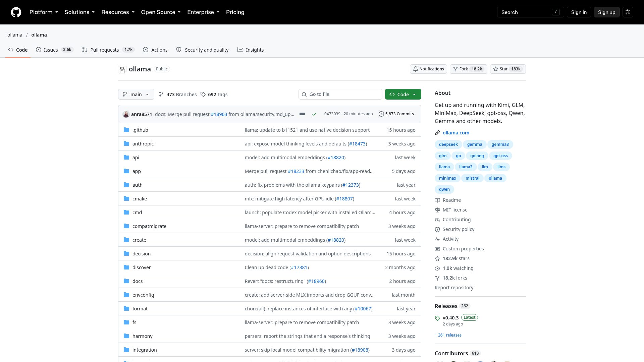
Task: Click the star icon beside 182.9k stars
Action: coord(437,258)
